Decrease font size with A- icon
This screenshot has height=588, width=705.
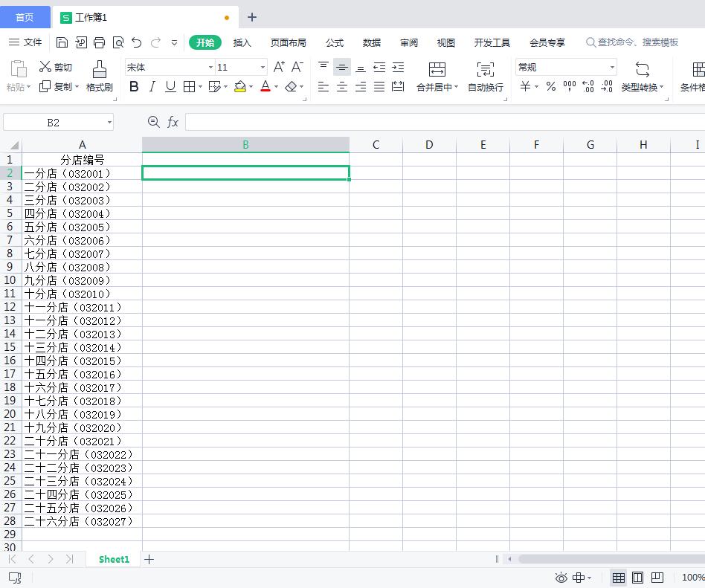point(297,67)
